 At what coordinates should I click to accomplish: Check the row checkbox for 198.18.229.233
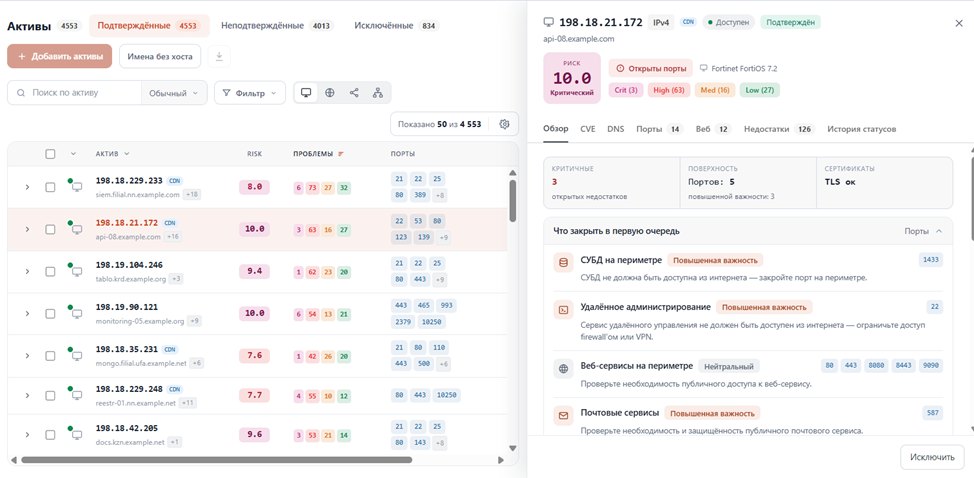click(50, 187)
